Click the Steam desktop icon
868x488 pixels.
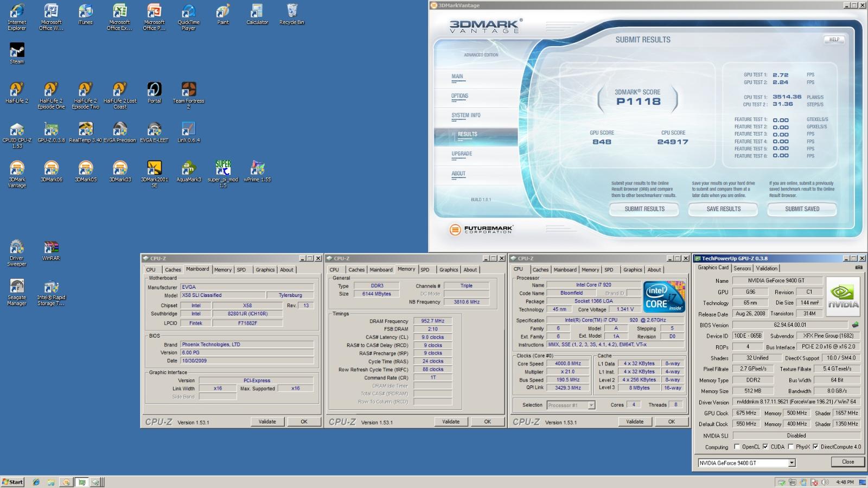(x=17, y=54)
